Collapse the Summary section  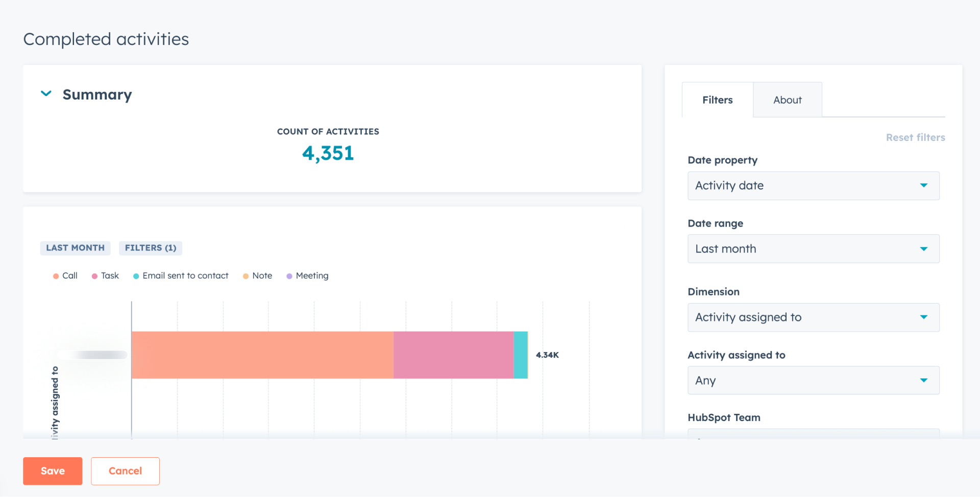[x=46, y=93]
